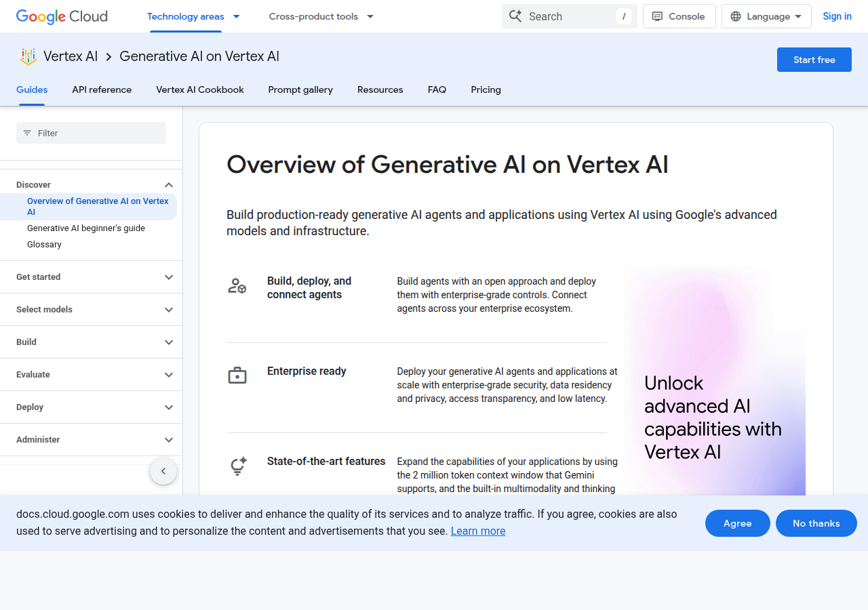Click the search magnifier icon
The image size is (868, 610).
[515, 16]
